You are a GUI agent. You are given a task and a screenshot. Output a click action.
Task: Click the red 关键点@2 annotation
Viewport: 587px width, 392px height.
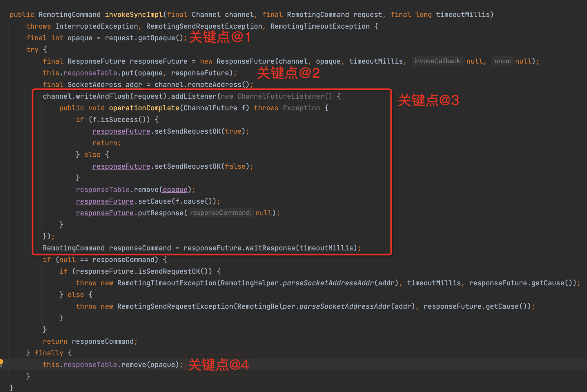[x=288, y=73]
